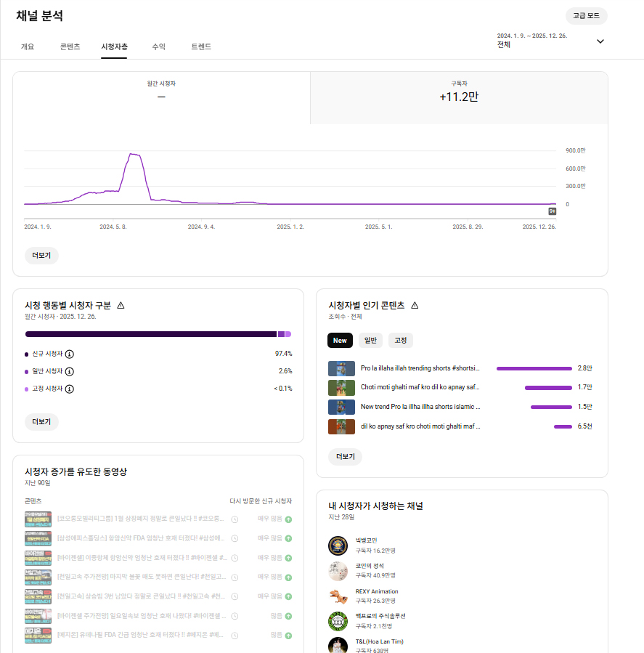Viewport: 644px width, 653px height.
Task: Open the date range dropdown arrow
Action: click(600, 41)
